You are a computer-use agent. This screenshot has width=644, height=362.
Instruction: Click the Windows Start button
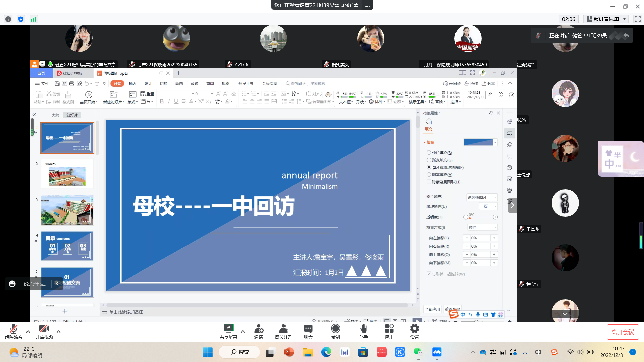click(x=208, y=352)
